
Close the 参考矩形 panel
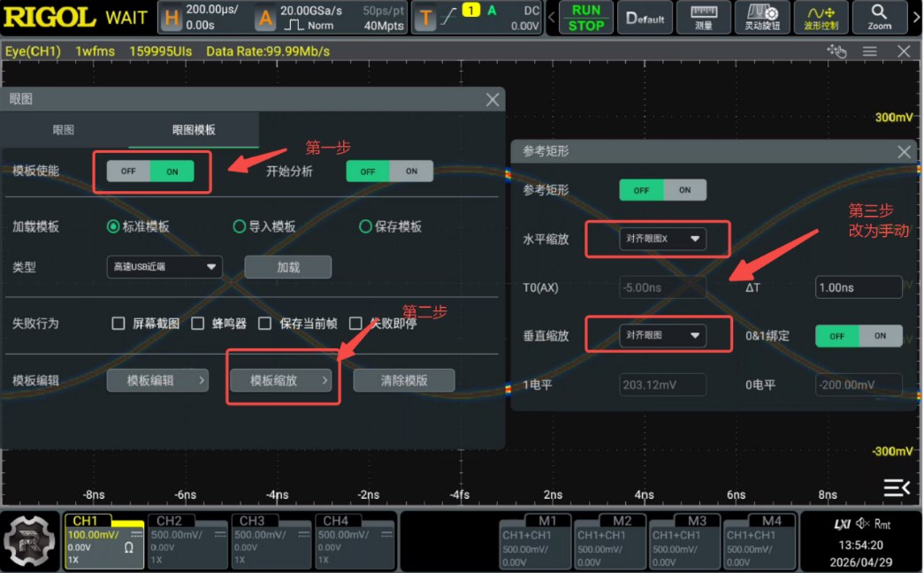coord(904,152)
